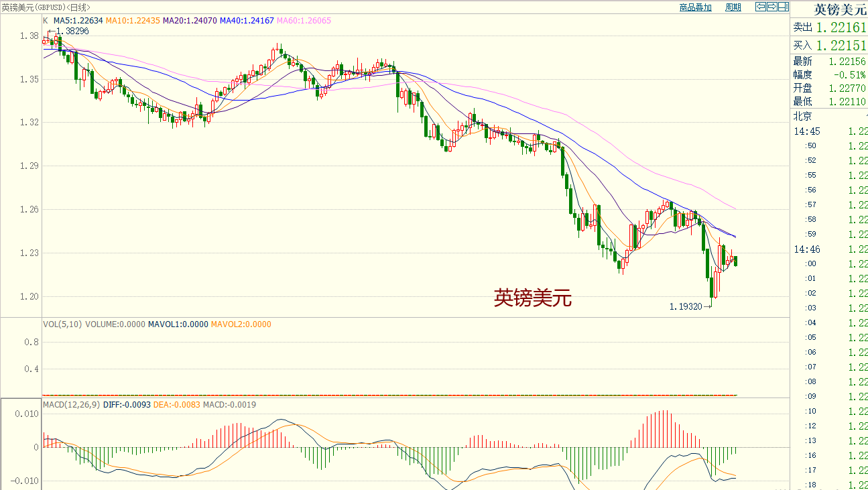Click the MA10:1.22435 indicator label
The height and width of the screenshot is (490, 868).
point(134,21)
